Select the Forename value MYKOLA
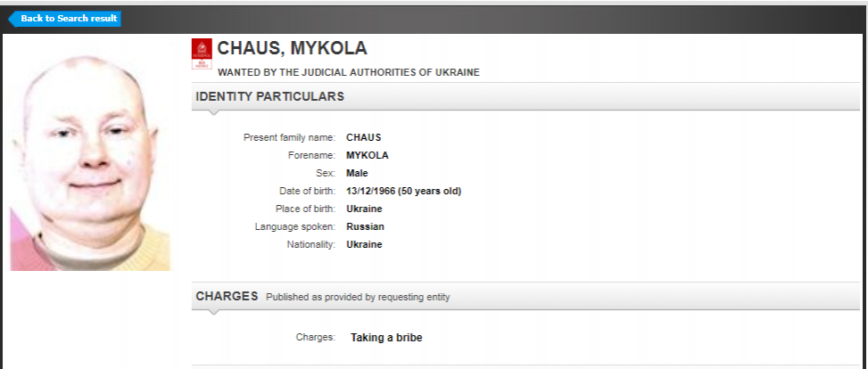The width and height of the screenshot is (868, 369). (x=367, y=155)
